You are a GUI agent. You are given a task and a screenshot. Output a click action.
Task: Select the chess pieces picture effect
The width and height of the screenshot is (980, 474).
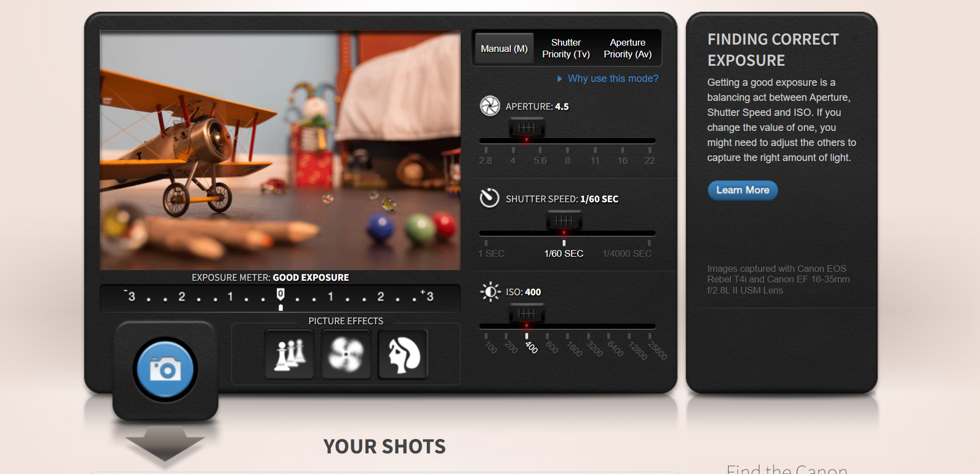(x=290, y=354)
